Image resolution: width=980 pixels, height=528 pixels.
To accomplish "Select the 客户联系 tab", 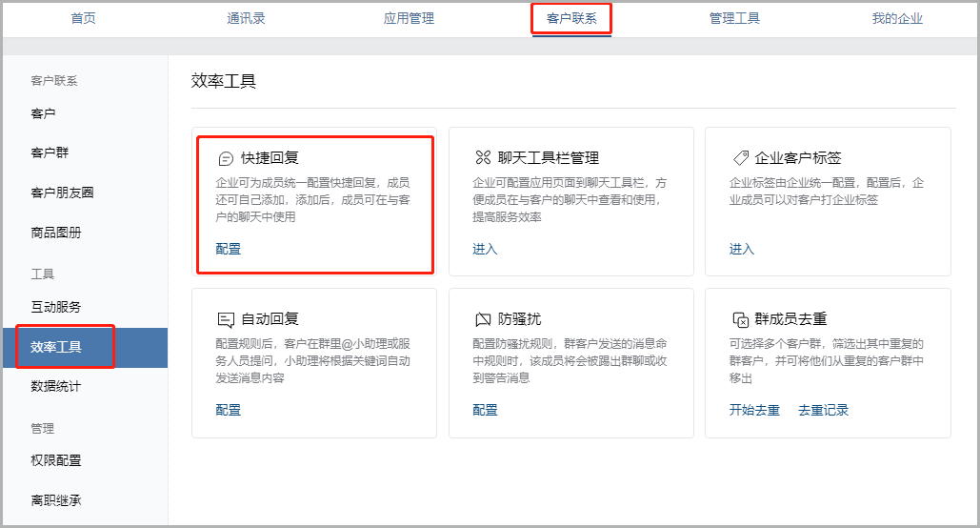I will [571, 19].
